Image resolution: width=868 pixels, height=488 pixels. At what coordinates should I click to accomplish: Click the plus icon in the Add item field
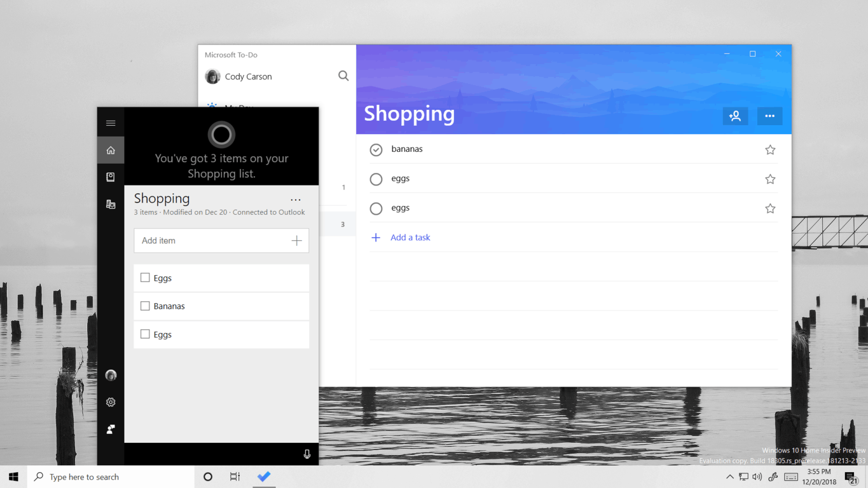(296, 241)
